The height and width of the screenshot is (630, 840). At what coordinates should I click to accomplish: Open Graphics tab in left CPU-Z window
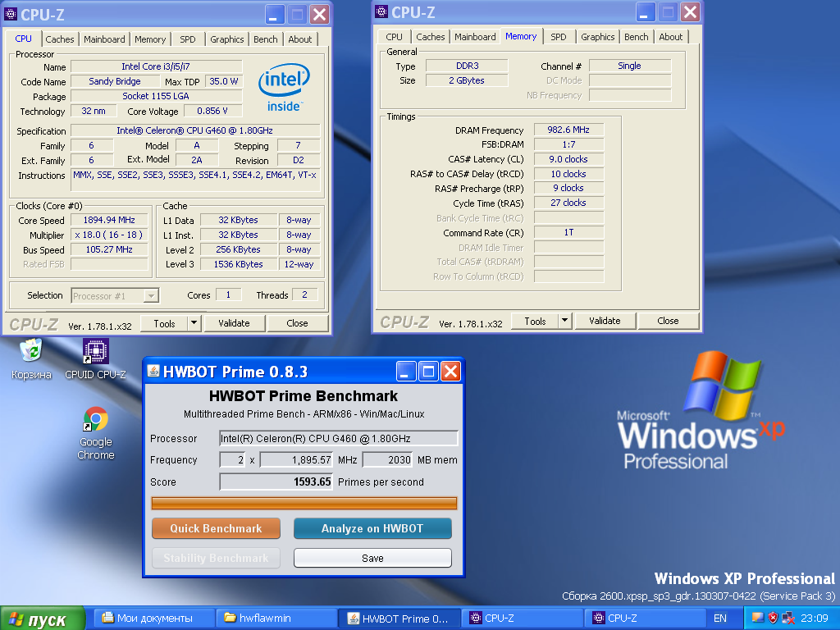point(226,39)
